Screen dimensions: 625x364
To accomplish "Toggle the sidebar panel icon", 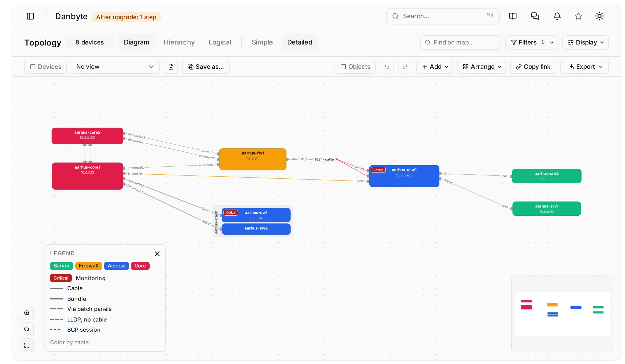I will 30,16.
